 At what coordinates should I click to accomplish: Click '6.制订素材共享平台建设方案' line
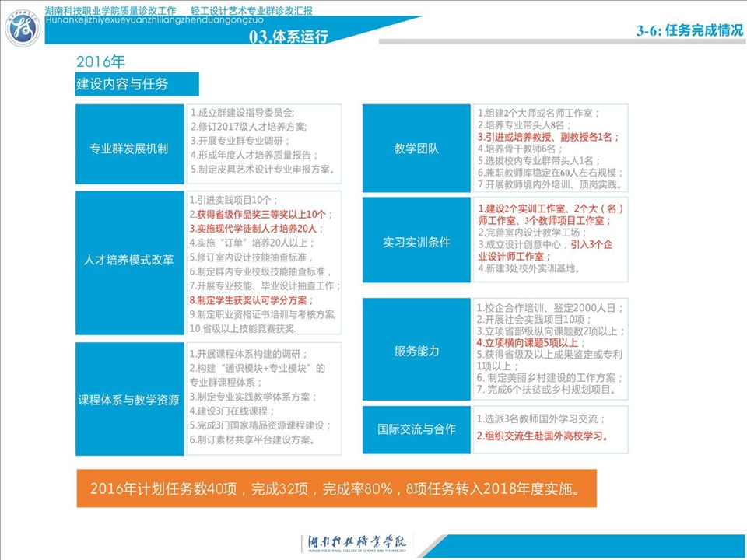[x=252, y=439]
